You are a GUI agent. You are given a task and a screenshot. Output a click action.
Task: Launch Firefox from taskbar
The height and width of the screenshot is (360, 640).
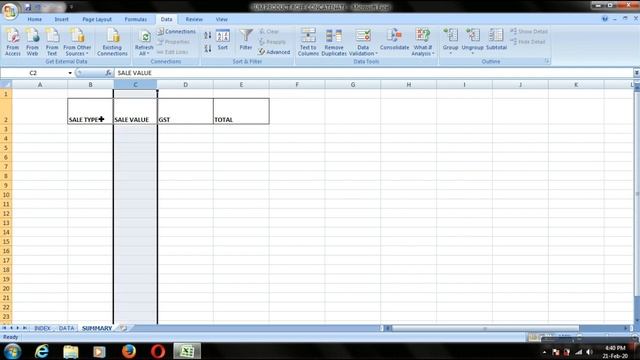click(129, 351)
